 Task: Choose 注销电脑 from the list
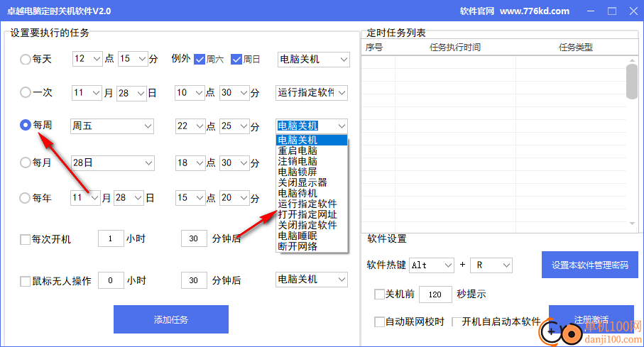coord(312,161)
